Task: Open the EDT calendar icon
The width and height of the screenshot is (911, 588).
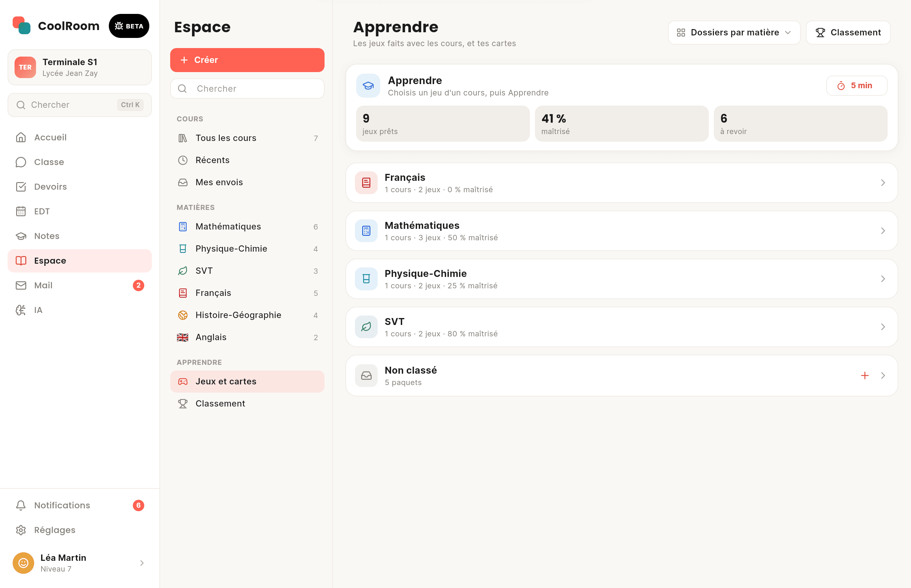Action: [x=21, y=211]
